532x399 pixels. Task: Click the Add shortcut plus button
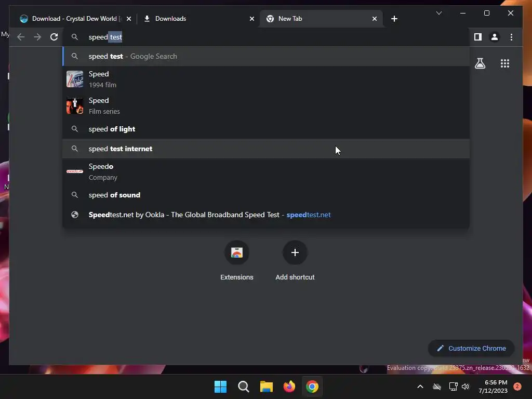click(295, 252)
